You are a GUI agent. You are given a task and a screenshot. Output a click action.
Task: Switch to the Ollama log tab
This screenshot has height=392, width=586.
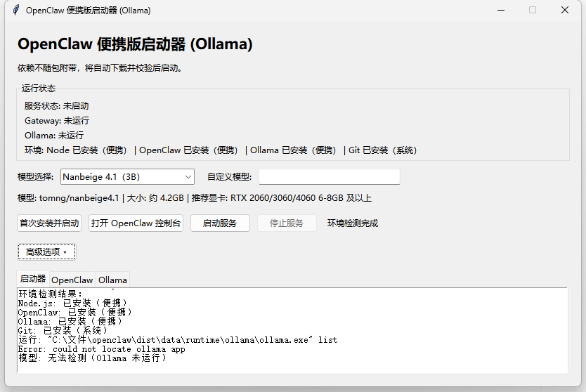(112, 280)
